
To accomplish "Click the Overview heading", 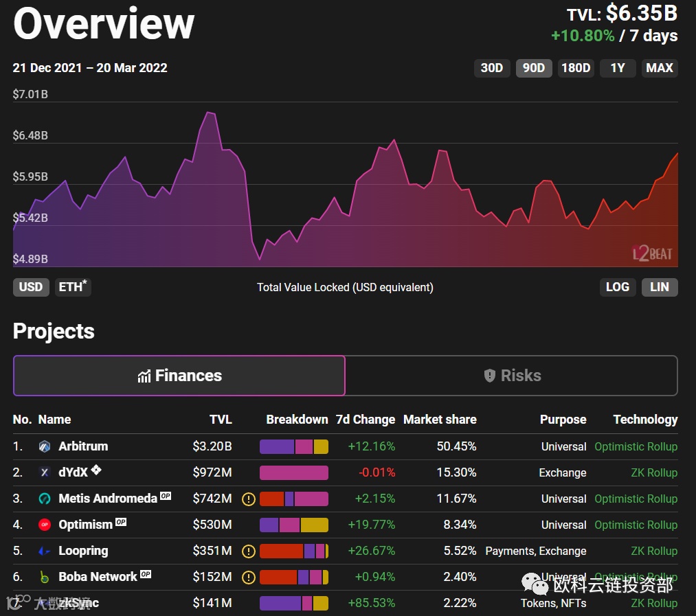I will coord(104,23).
